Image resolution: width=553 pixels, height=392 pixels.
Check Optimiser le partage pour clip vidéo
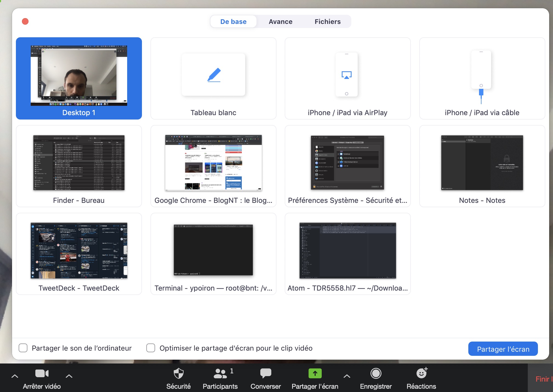point(151,348)
